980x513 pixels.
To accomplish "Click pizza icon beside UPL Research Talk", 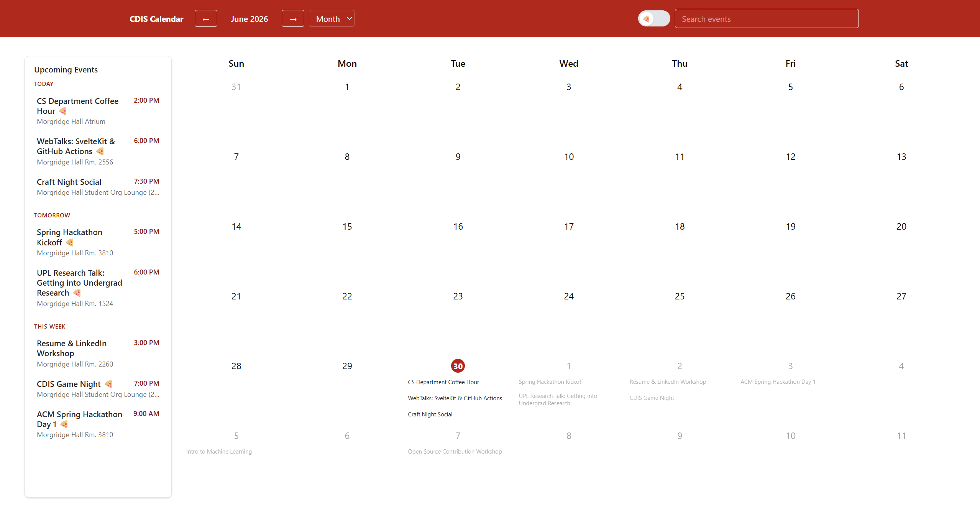I will coord(77,293).
